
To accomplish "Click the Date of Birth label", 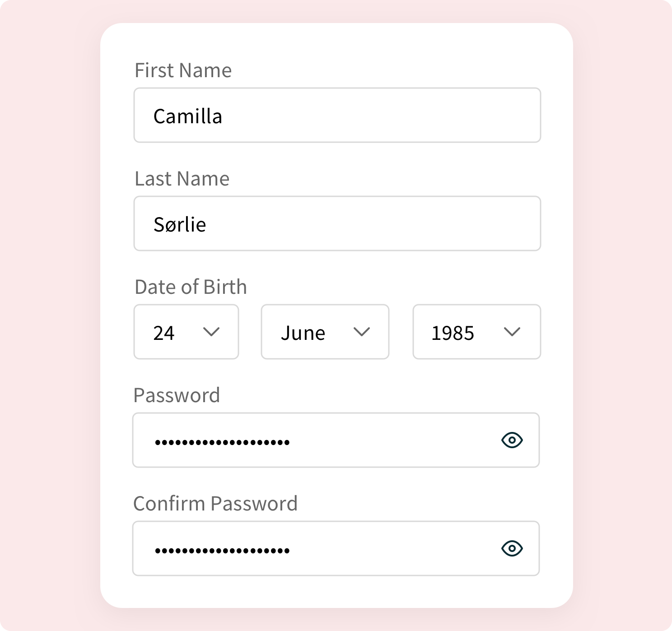I will [190, 286].
